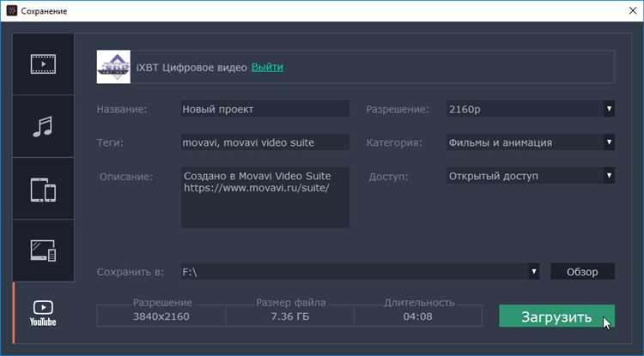The height and width of the screenshot is (356, 644).
Task: Open the Категория dropdown Фильмы и анимация
Action: [x=531, y=142]
